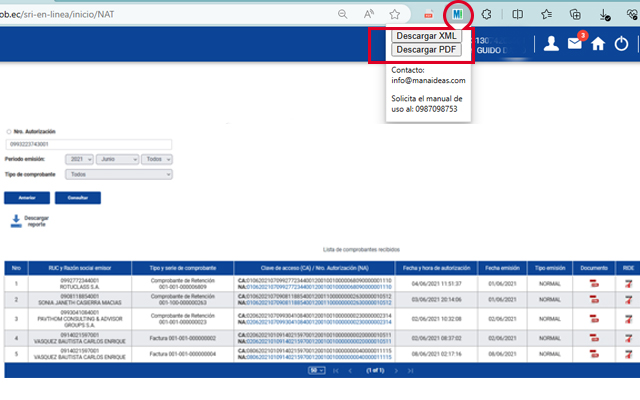Go to next page of results
The width and height of the screenshot is (640, 400).
pos(396,371)
